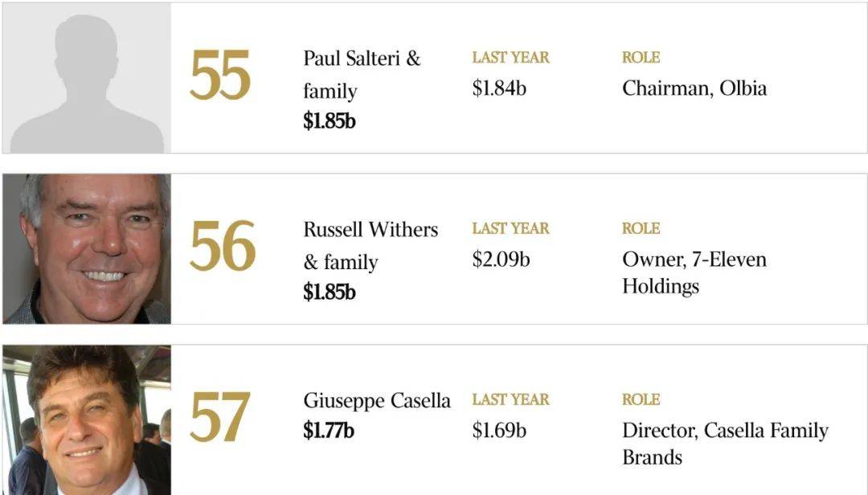Open Russell Withers & family name link
Screen dimensions: 868x495
(371, 245)
